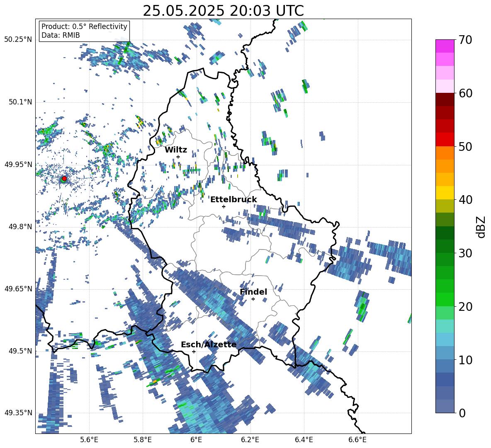Click the title '25.05.2025 20:03 UTC'

(223, 11)
